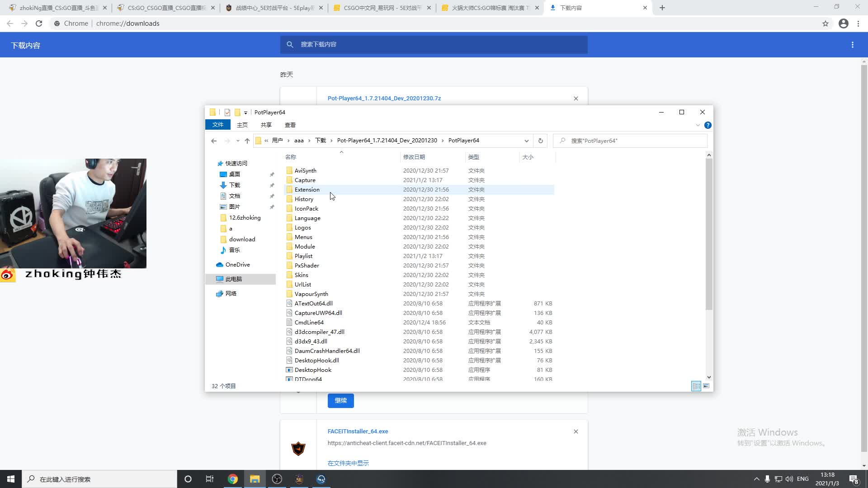Refresh the PotPlayer64 folder view
The width and height of the screenshot is (868, 488).
click(x=540, y=141)
